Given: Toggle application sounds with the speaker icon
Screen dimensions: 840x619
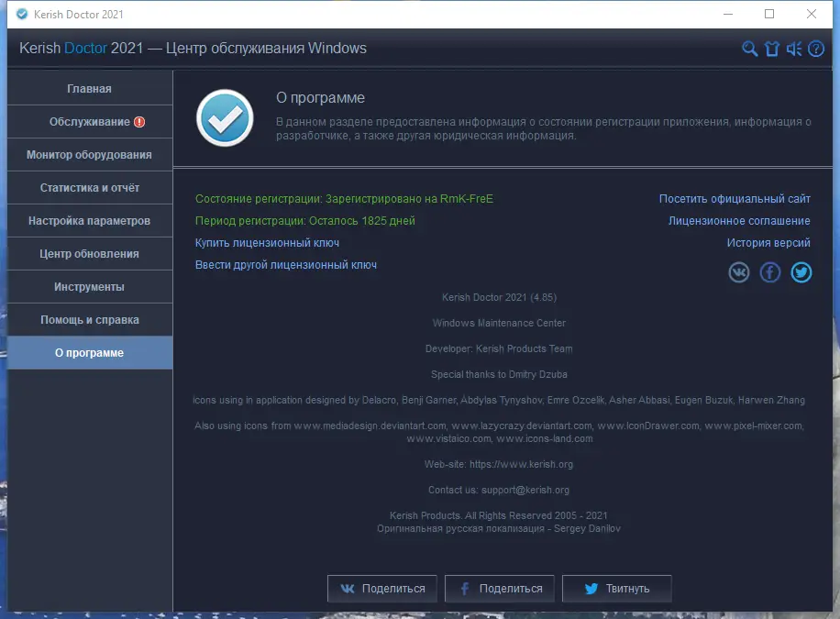Looking at the screenshot, I should [793, 49].
